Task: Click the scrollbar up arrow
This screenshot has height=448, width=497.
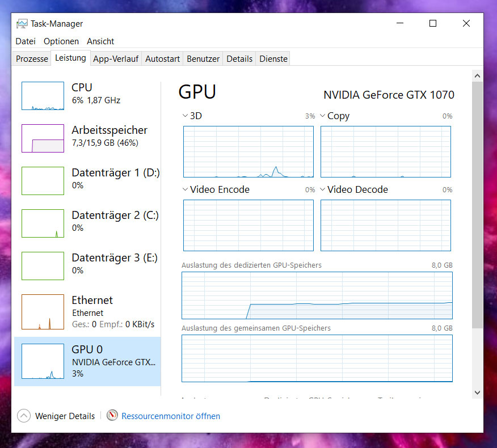Action: [x=477, y=76]
